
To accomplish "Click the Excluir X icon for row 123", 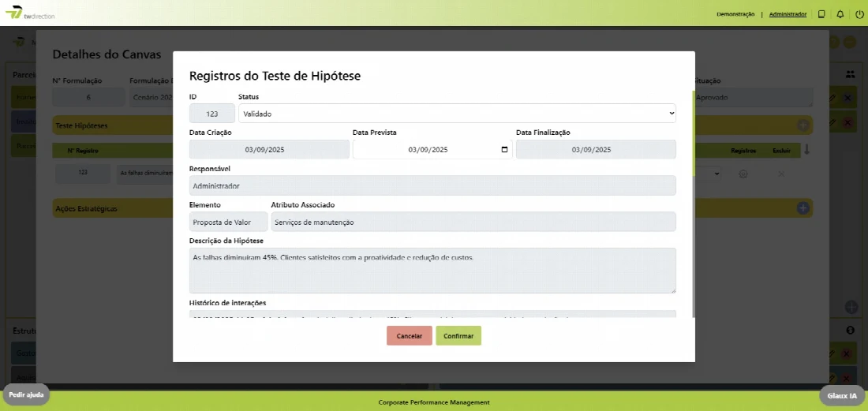I will point(781,174).
